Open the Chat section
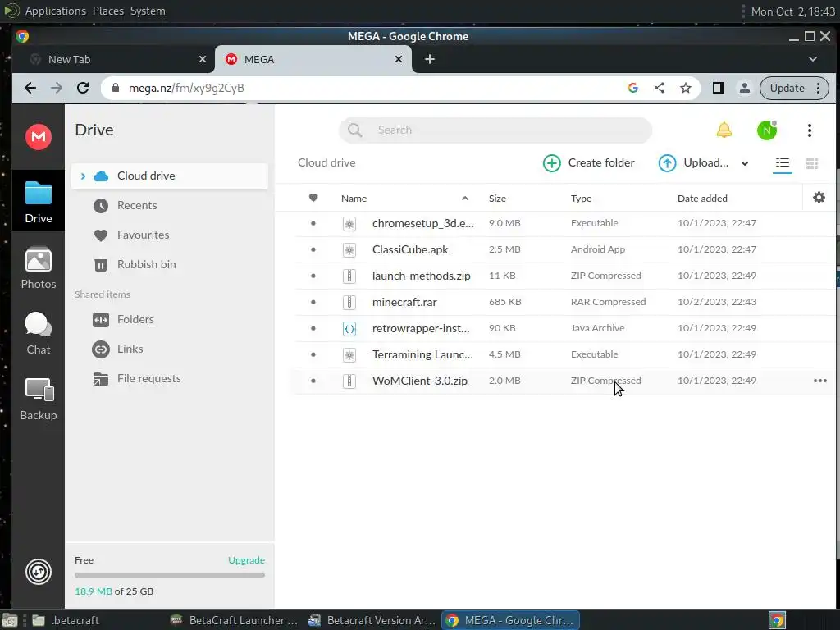Screen dimensions: 840x630 click(x=38, y=333)
